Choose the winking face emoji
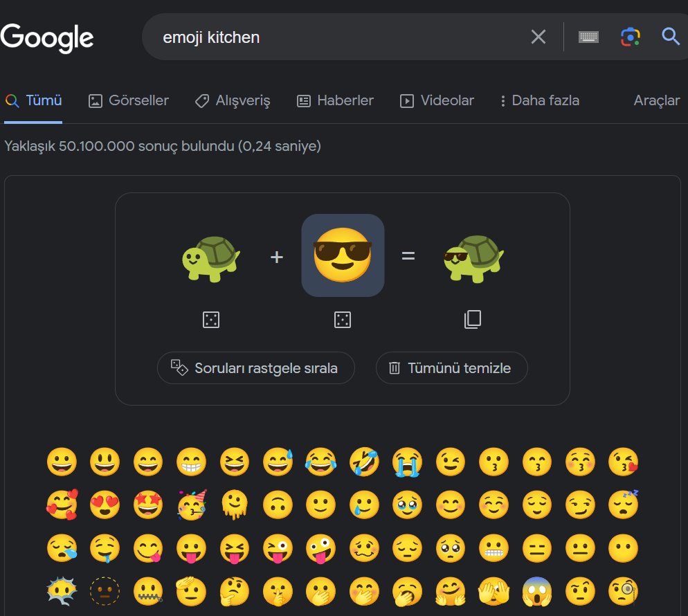 [x=451, y=462]
